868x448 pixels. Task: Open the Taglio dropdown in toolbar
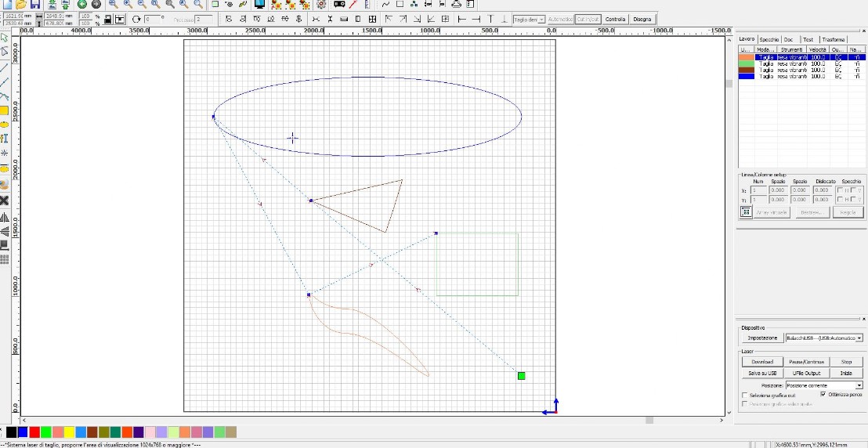[x=541, y=19]
